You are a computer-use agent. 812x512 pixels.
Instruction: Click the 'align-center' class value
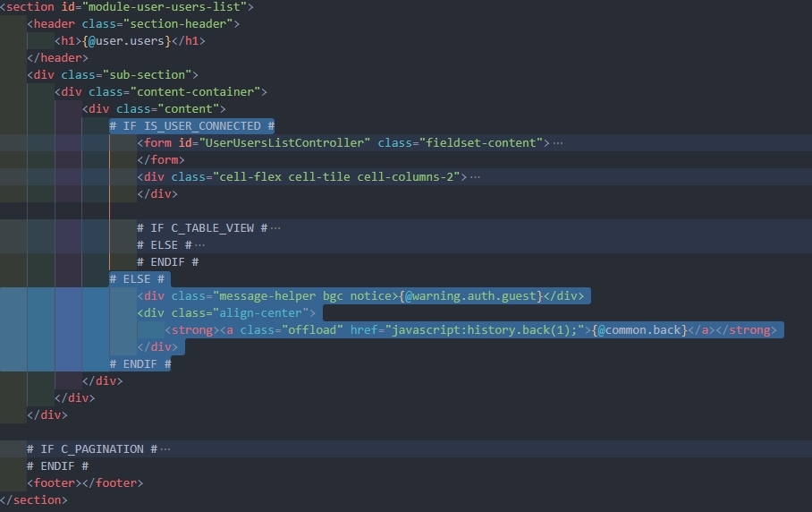tap(260, 313)
